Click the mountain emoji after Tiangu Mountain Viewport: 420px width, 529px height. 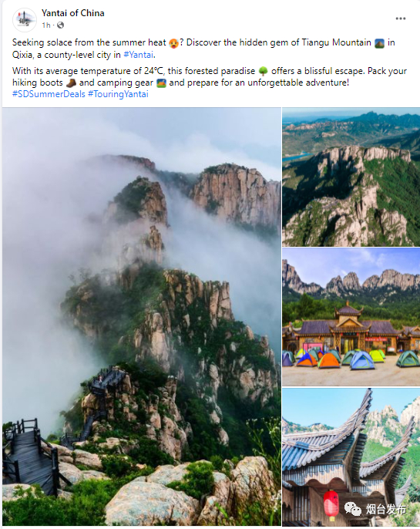380,43
